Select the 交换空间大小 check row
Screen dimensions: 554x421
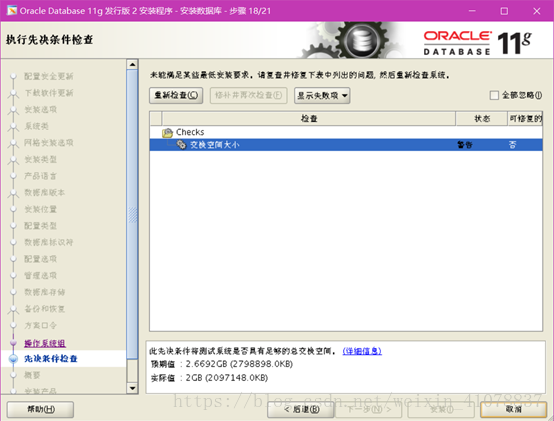346,145
